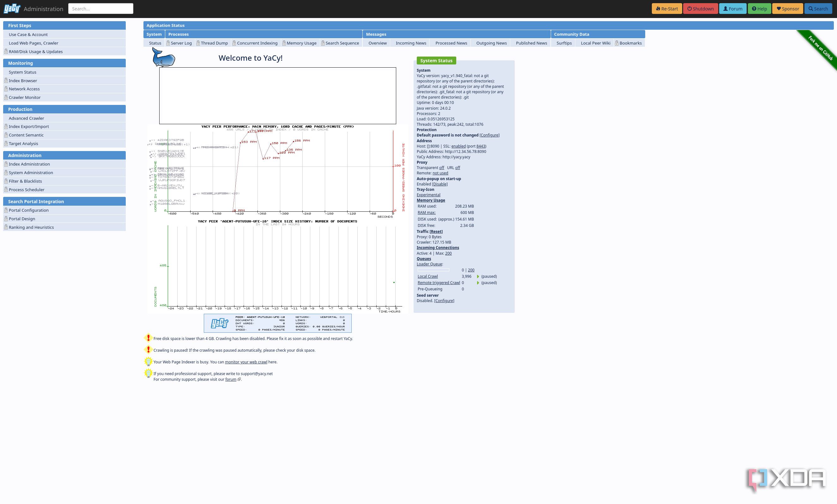Screen dimensions: 837x504
Task: Open Index Browser in Monitoring
Action: click(x=64, y=81)
